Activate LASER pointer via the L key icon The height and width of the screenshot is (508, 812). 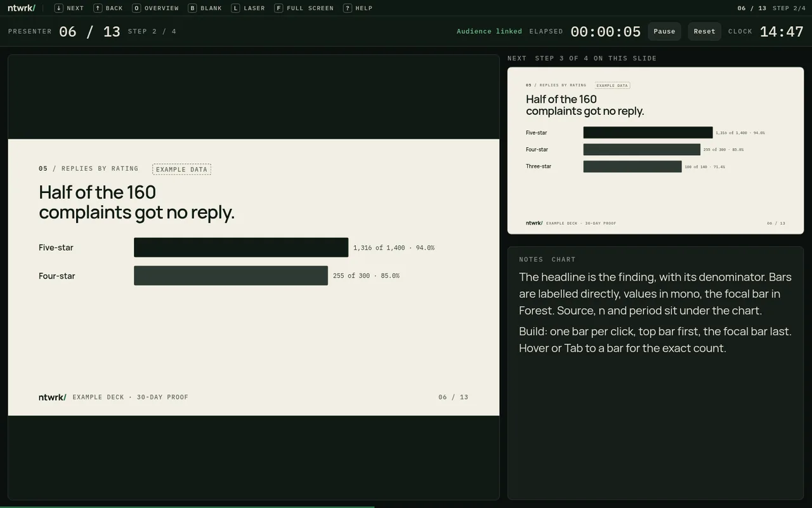235,8
